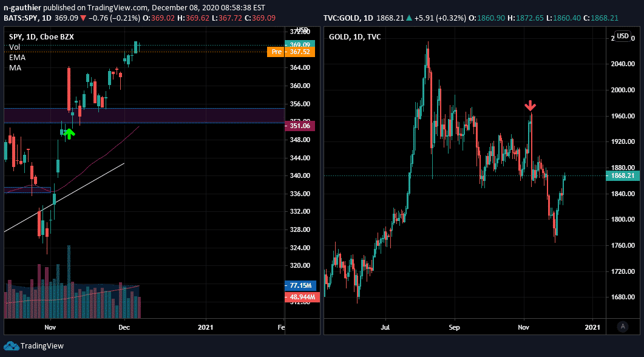
Task: Open the n-gauthier author profile link
Action: [22, 7]
